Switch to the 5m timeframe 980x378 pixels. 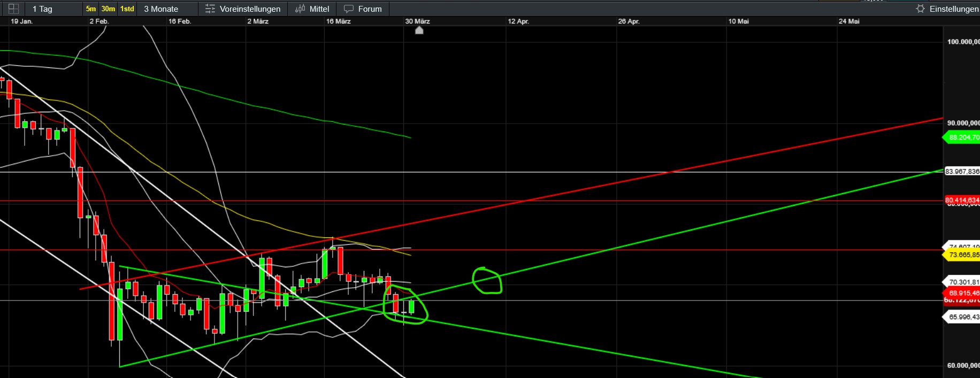(x=91, y=9)
